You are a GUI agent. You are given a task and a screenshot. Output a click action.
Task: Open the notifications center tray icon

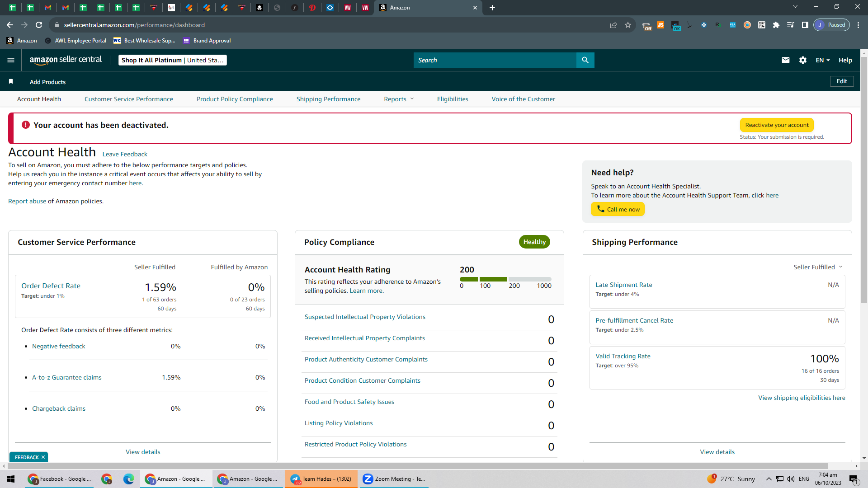(854, 479)
